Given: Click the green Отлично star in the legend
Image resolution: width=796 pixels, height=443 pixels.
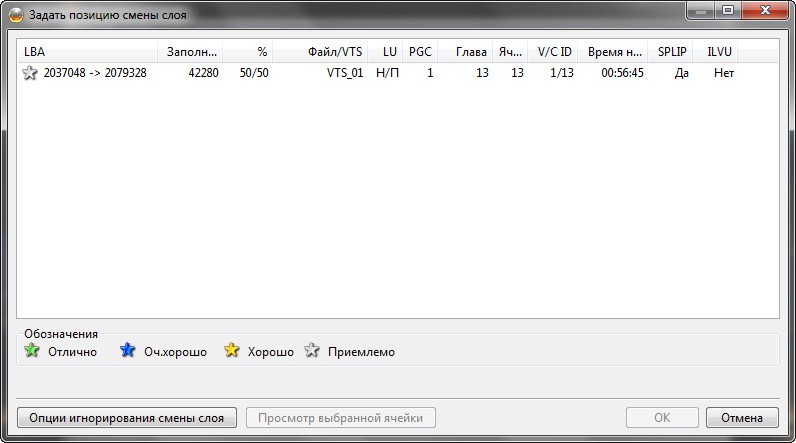Looking at the screenshot, I should click(x=32, y=350).
